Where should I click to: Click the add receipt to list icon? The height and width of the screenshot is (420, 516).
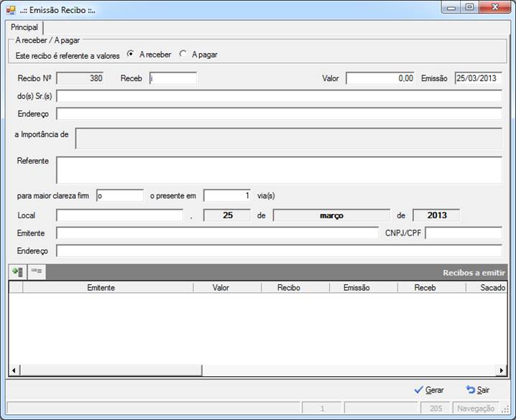click(x=17, y=272)
